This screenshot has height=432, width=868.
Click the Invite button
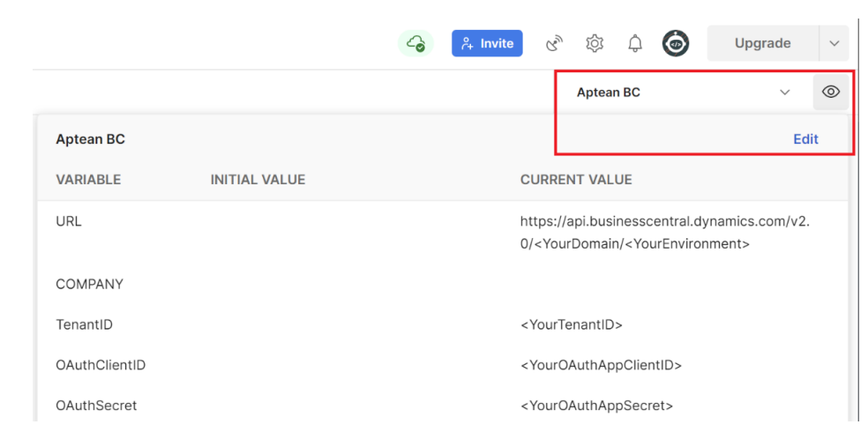(x=487, y=43)
